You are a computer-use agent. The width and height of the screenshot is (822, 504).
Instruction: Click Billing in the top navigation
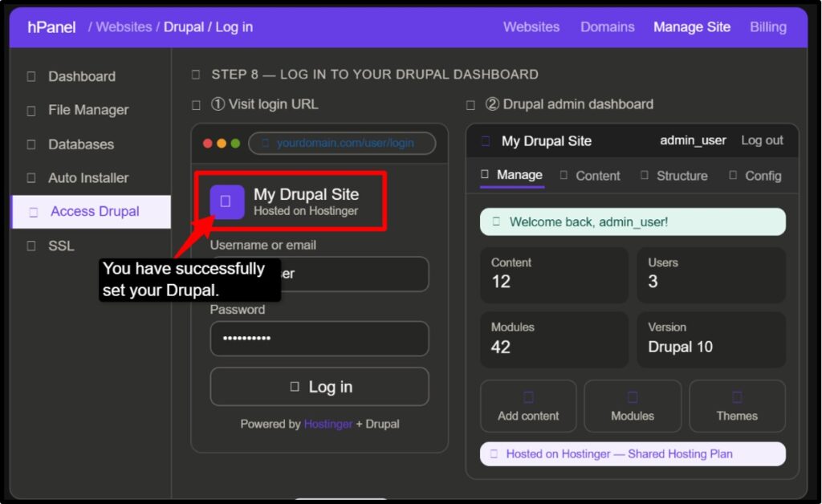coord(768,26)
